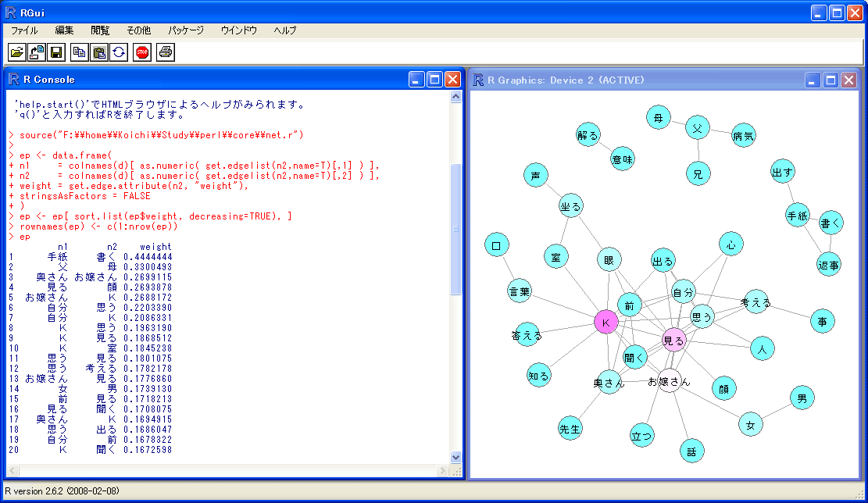Stop the current computation with the STOP icon

point(141,52)
